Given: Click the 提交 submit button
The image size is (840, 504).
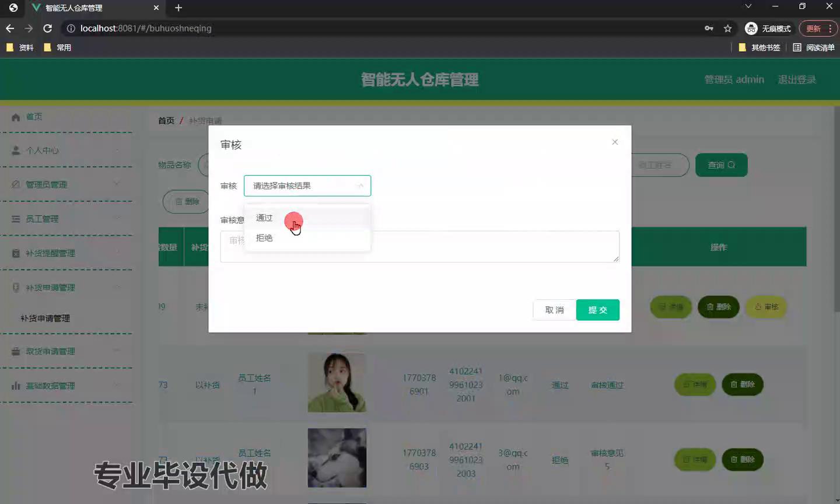Looking at the screenshot, I should 597,310.
